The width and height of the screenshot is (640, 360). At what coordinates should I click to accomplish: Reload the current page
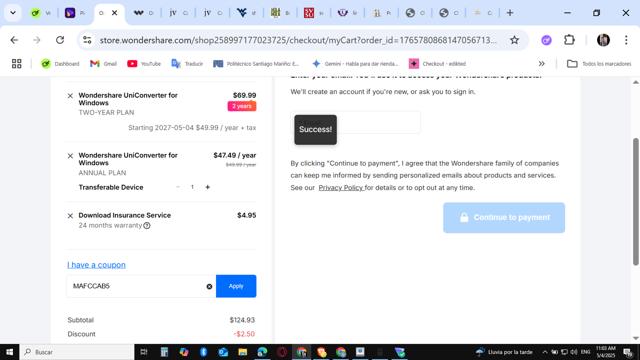(x=60, y=40)
